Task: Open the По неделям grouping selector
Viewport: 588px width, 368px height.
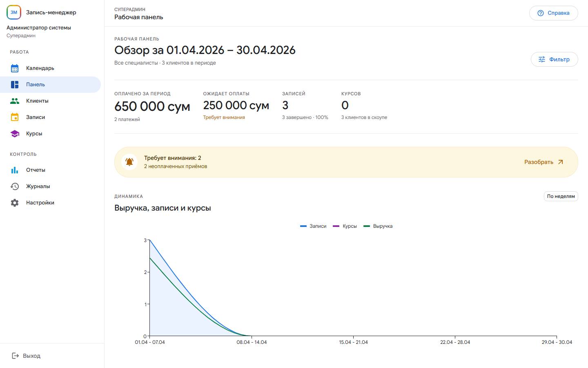Action: point(561,196)
